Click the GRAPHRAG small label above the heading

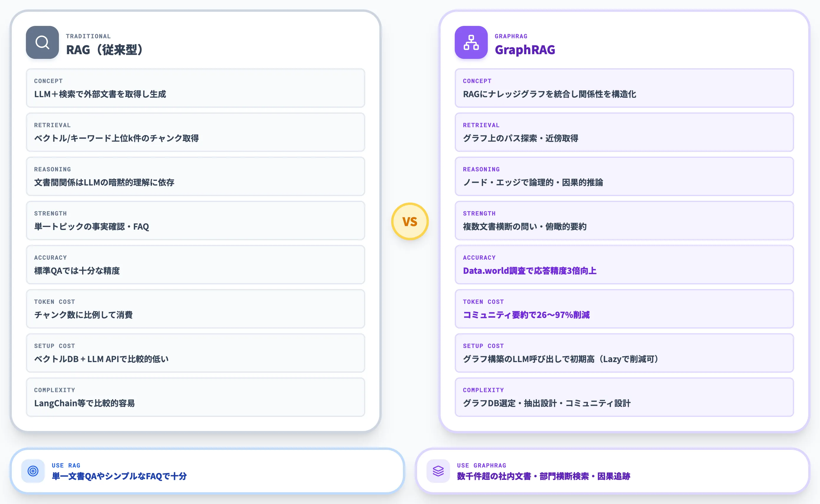(x=511, y=36)
